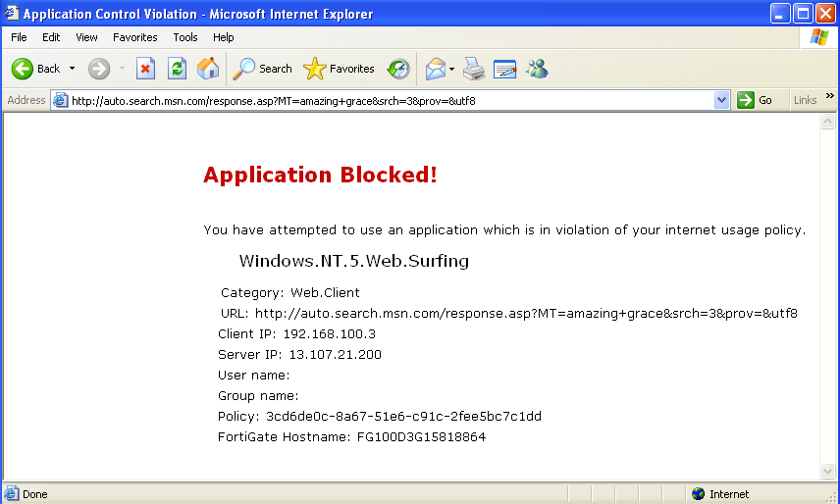Click the Mail envelope icon

pos(435,69)
